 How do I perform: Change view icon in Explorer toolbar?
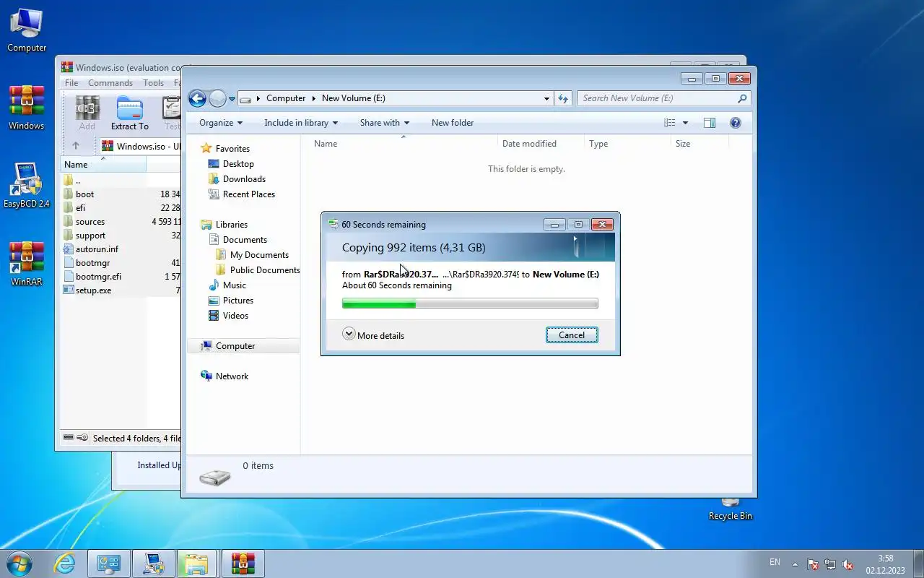coord(670,123)
